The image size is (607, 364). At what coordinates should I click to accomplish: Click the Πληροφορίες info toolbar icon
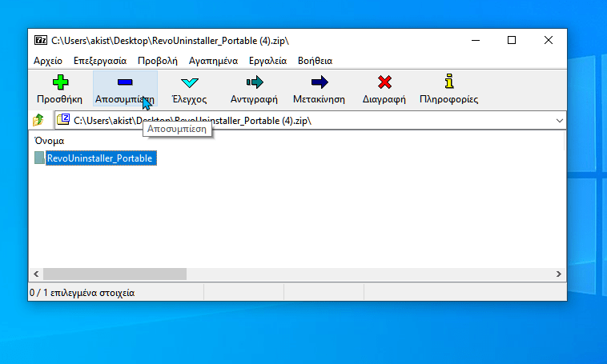pos(449,82)
